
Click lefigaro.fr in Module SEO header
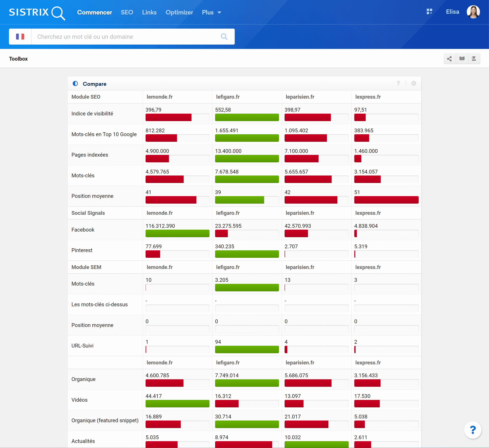[x=228, y=97]
